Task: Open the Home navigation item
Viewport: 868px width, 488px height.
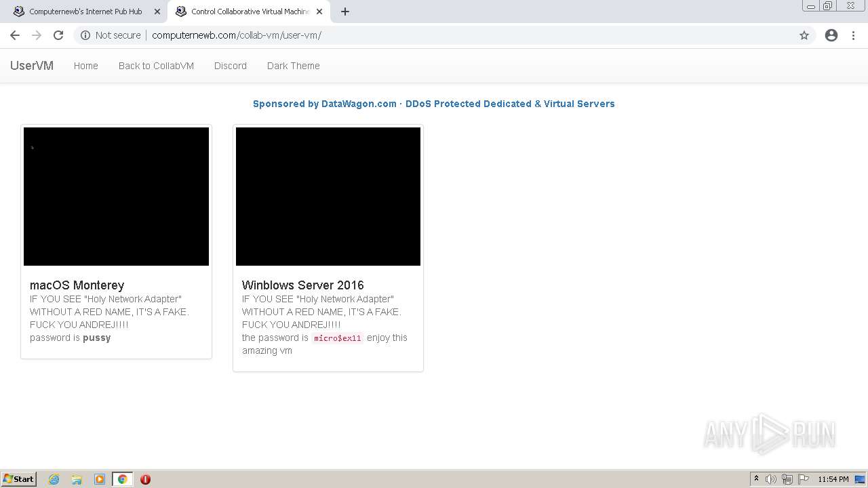Action: point(86,66)
